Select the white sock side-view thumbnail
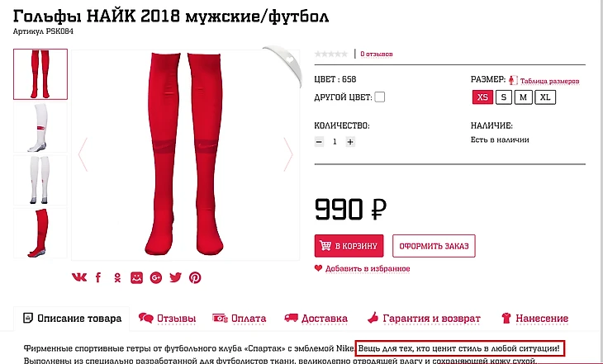Viewport: 603px width, 364px height. (x=40, y=127)
